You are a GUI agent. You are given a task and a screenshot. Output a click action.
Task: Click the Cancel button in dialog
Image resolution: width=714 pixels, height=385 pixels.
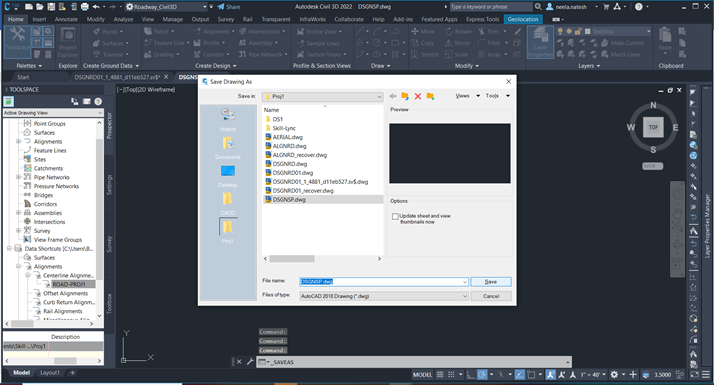491,296
